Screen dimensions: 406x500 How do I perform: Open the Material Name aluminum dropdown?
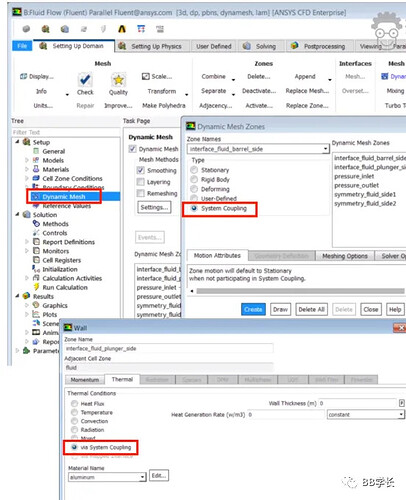click(143, 477)
